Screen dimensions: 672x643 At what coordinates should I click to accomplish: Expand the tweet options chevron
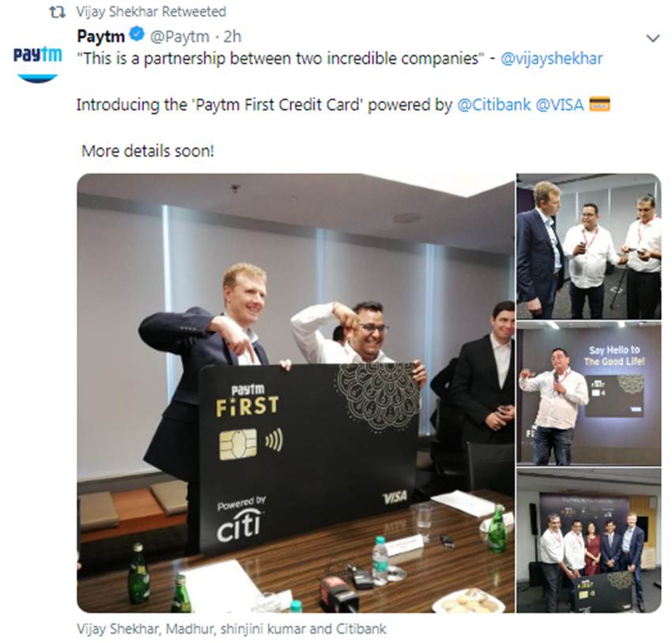[652, 38]
